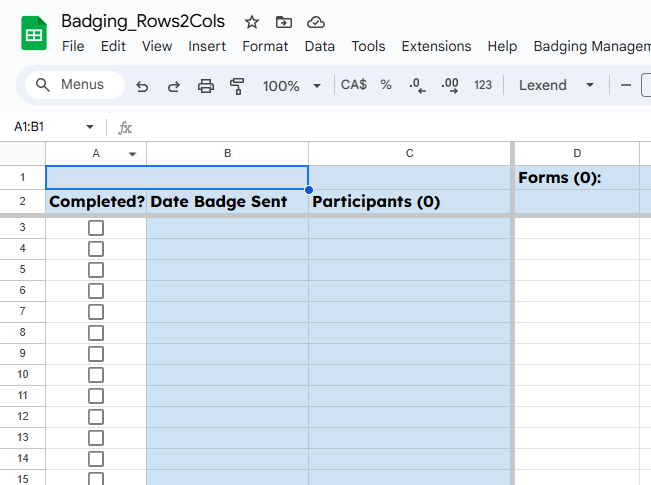Click the Google Sheets home icon

[x=34, y=33]
